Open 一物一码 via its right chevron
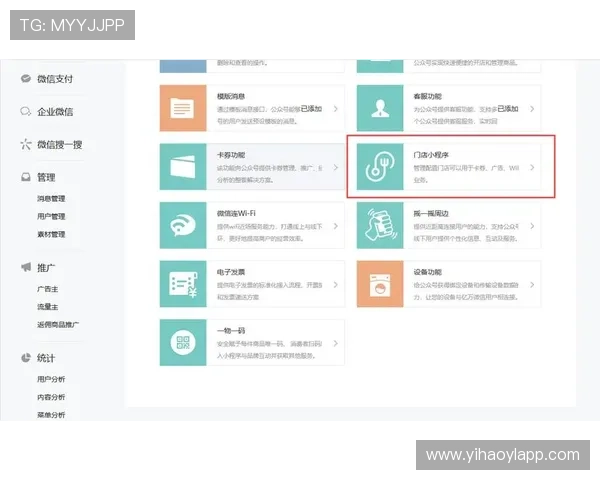Image resolution: width=600 pixels, height=480 pixels. (336, 343)
